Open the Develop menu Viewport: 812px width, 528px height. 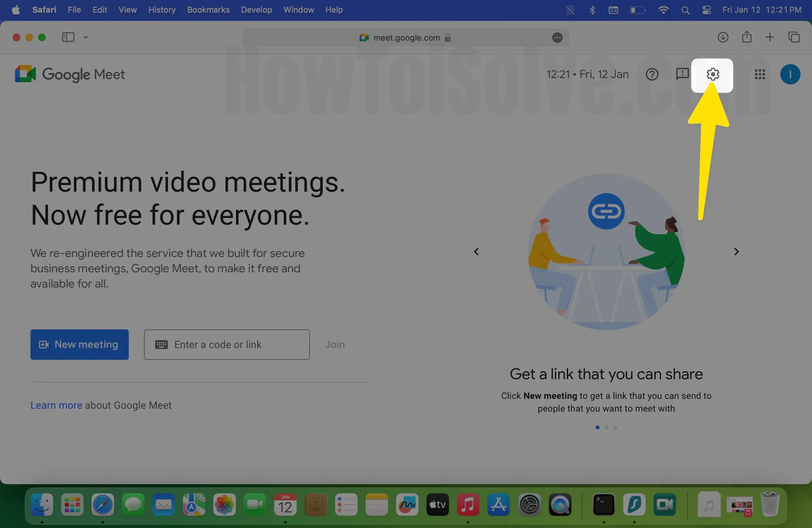256,10
